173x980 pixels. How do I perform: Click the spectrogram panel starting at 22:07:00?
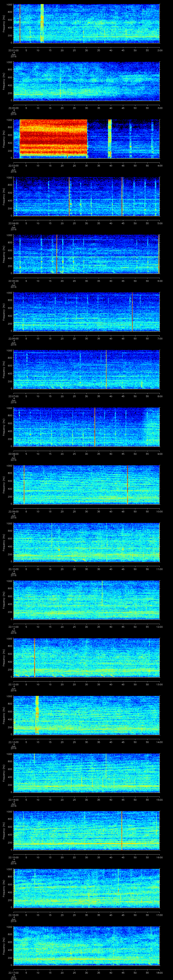(86, 370)
